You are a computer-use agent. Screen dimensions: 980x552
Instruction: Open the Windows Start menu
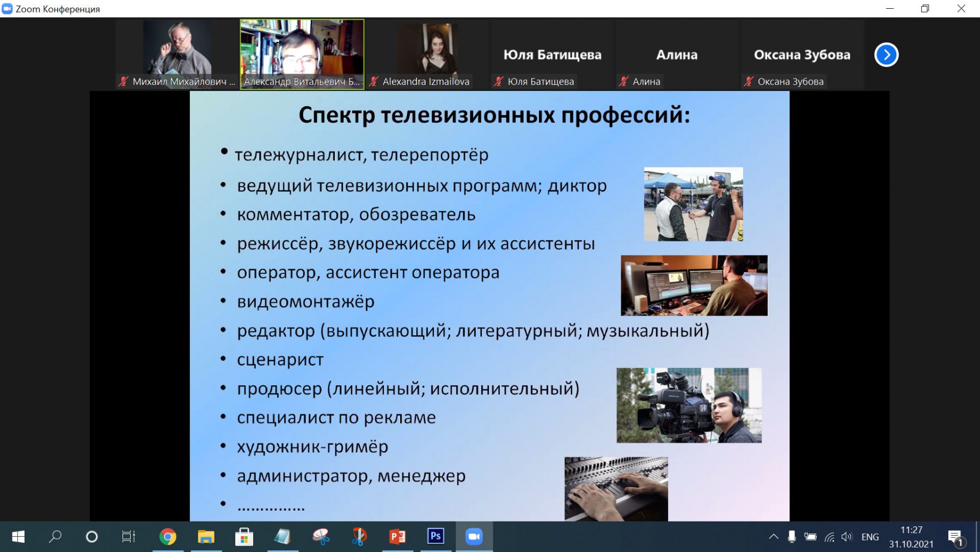pyautogui.click(x=18, y=537)
